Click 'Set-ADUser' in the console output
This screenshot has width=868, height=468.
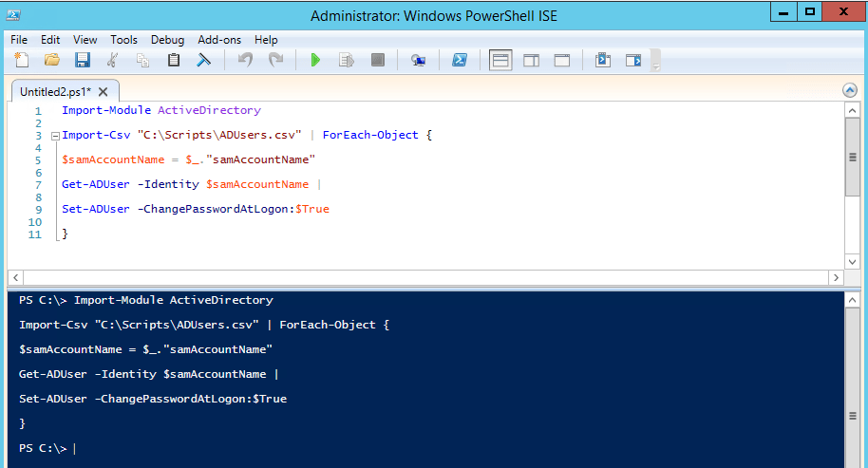click(x=52, y=399)
